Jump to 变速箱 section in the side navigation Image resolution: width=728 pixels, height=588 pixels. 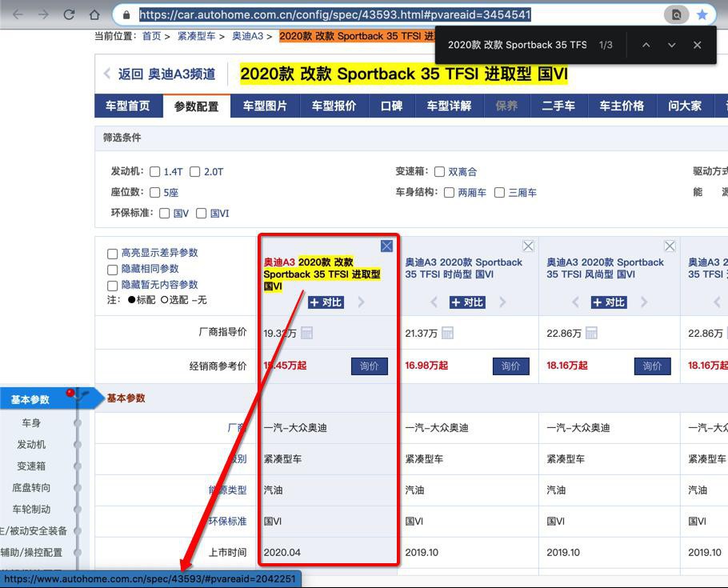click(x=31, y=466)
